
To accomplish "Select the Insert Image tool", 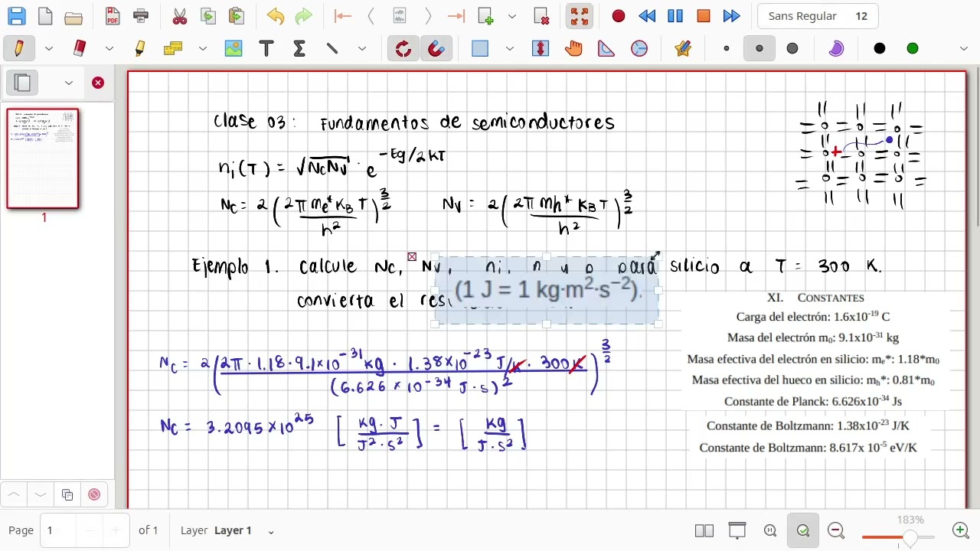I will click(x=234, y=48).
